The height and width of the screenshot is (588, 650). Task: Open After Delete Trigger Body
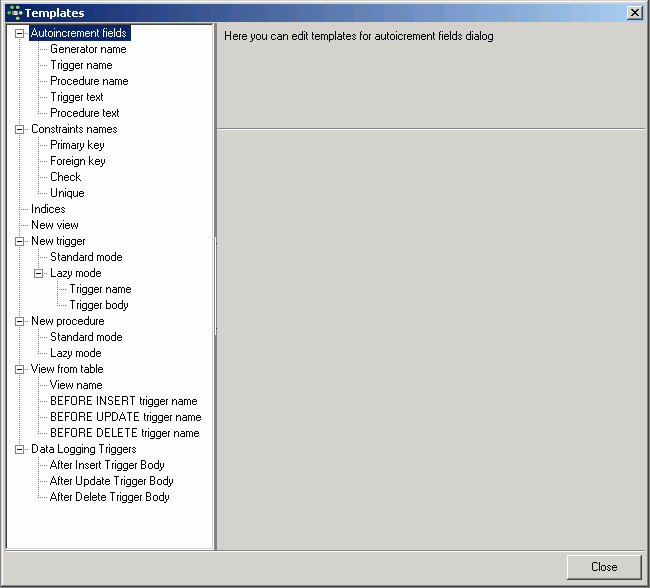[109, 497]
